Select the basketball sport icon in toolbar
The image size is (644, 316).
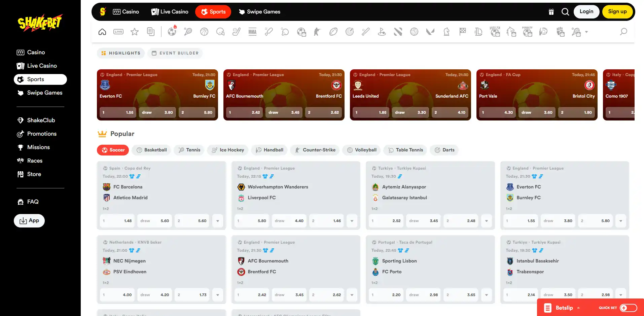click(x=204, y=32)
